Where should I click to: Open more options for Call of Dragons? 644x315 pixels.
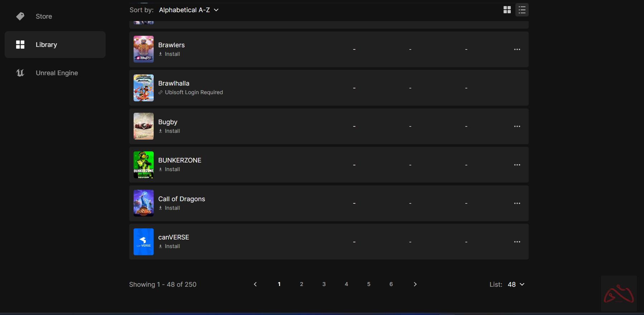pyautogui.click(x=517, y=203)
